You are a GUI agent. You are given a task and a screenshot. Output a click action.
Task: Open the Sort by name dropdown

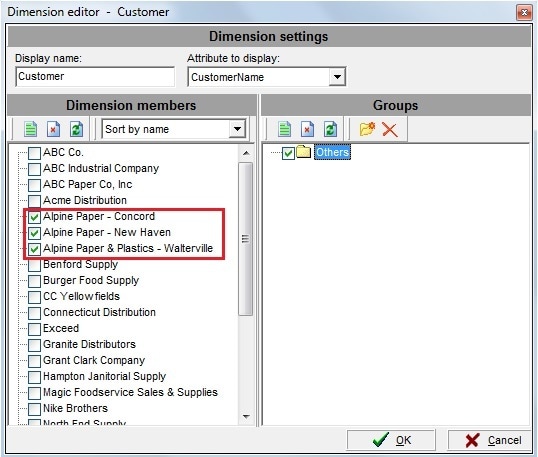pyautogui.click(x=237, y=129)
